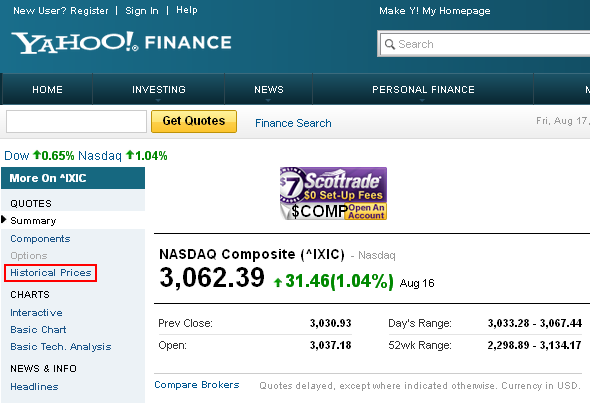The width and height of the screenshot is (591, 403).
Task: Open the Headlines link
Action: point(34,386)
